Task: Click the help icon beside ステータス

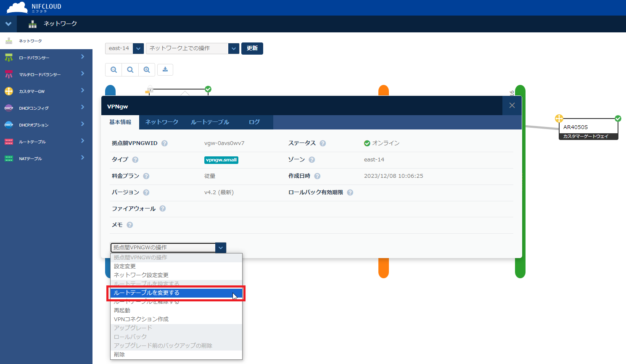Action: pos(322,143)
